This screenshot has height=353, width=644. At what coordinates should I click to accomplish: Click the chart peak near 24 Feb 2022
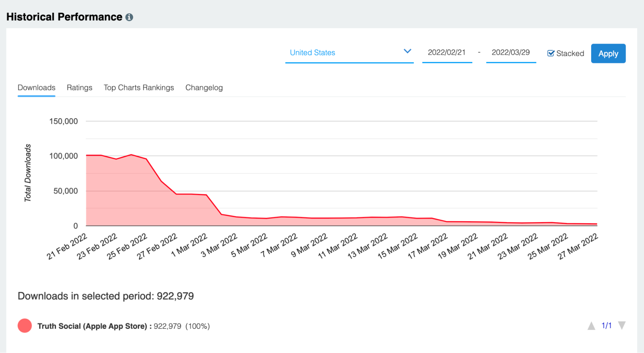[131, 155]
